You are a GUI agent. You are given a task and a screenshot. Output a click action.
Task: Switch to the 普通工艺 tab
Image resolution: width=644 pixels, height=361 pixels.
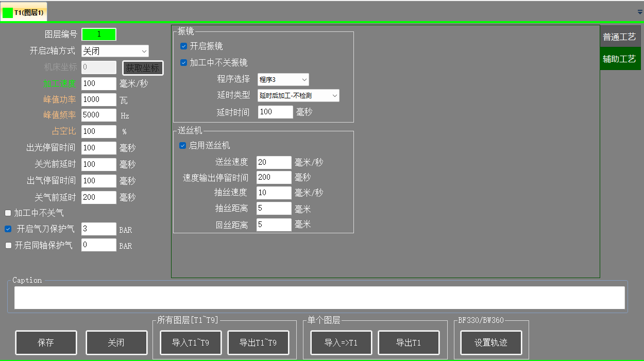pyautogui.click(x=619, y=37)
